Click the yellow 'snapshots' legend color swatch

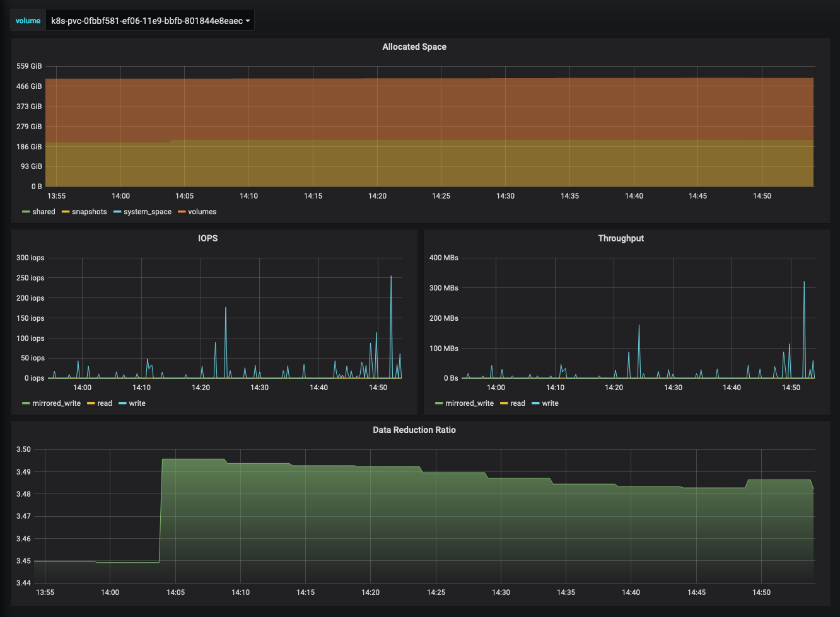pos(66,212)
